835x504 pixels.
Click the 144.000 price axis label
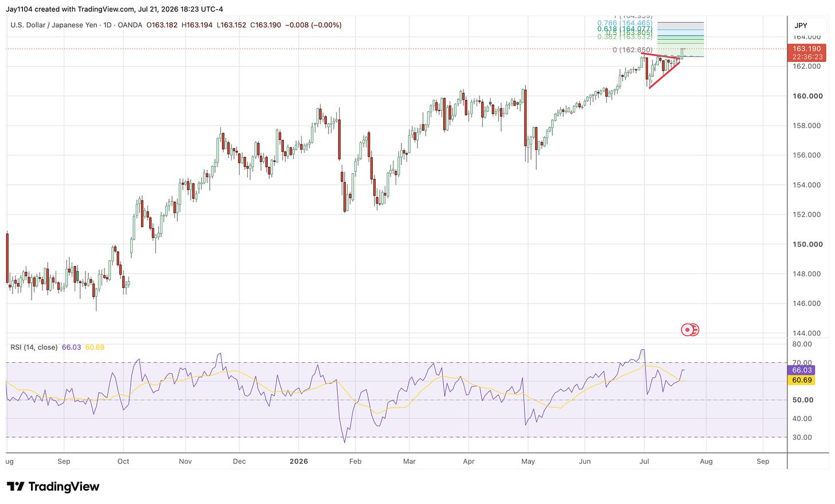point(807,333)
